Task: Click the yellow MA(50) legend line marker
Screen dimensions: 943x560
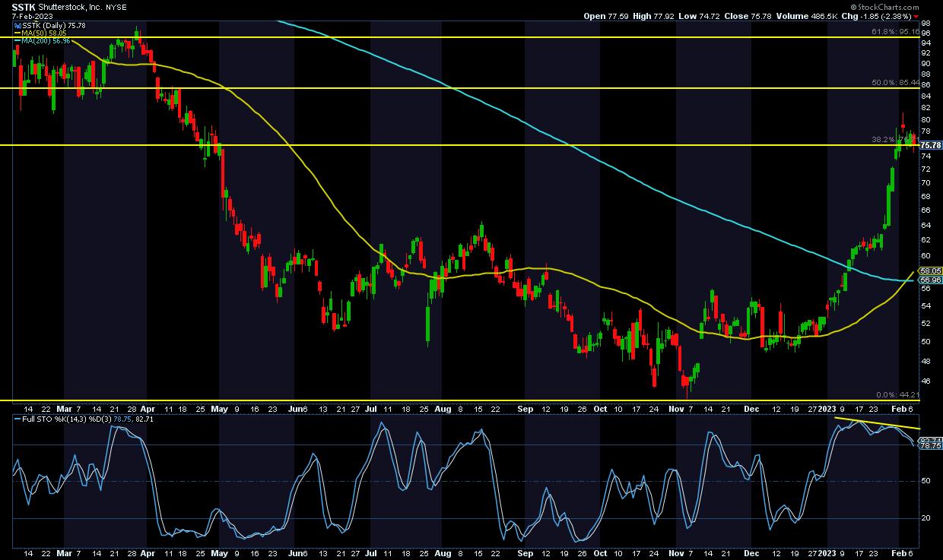Action: (x=16, y=33)
